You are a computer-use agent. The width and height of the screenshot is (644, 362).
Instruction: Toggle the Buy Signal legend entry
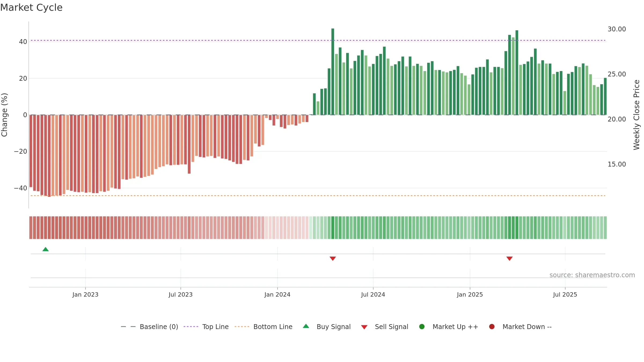(x=327, y=327)
